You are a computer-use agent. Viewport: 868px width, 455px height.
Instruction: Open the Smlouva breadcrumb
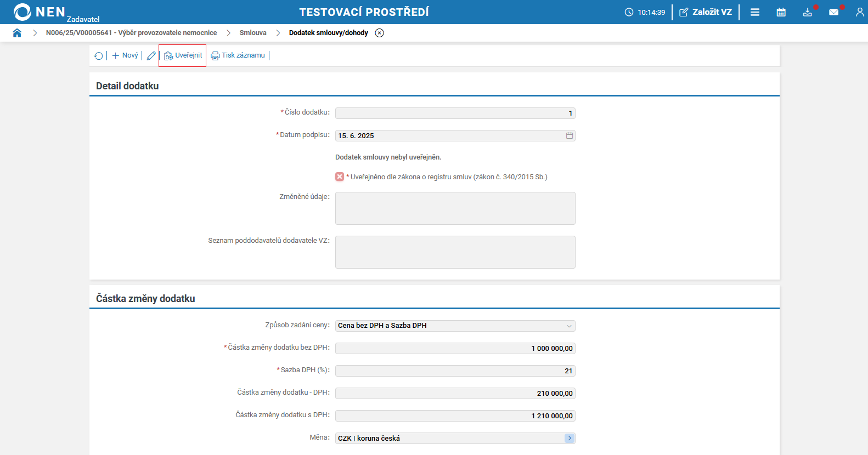(x=253, y=33)
